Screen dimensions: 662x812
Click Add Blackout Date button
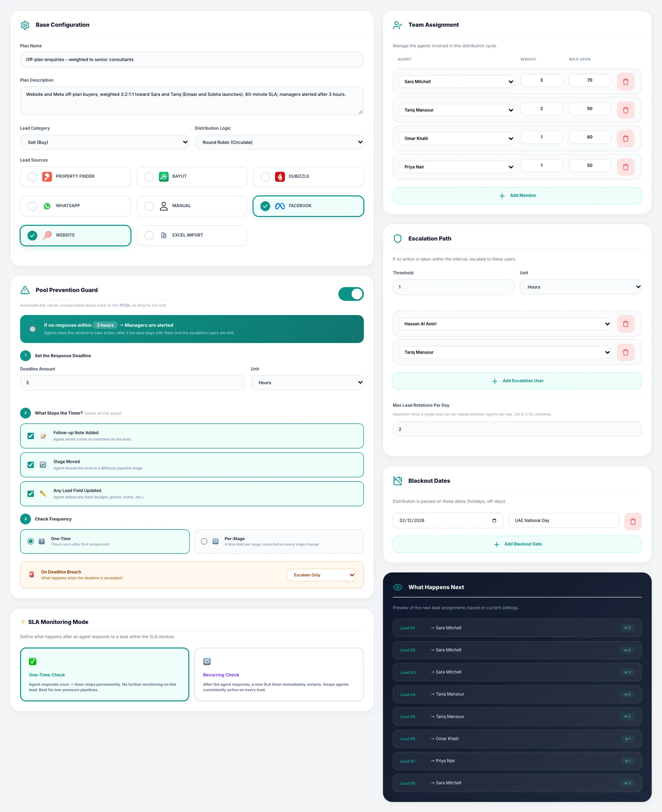coord(517,544)
